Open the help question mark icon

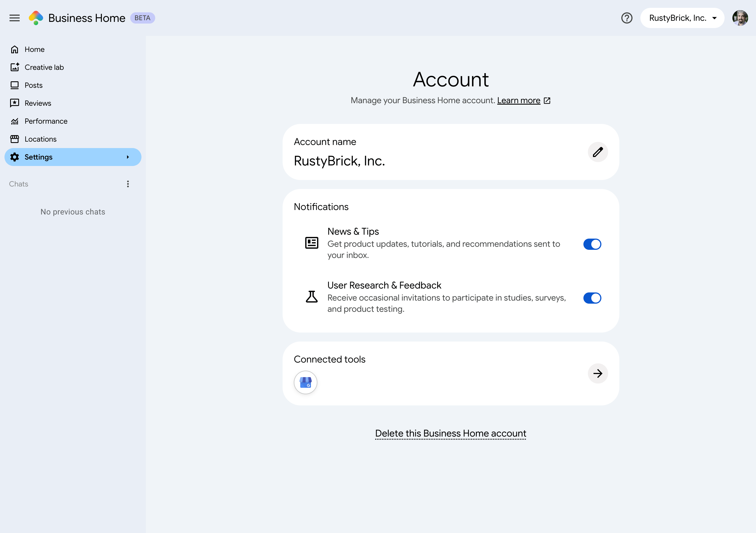point(627,18)
